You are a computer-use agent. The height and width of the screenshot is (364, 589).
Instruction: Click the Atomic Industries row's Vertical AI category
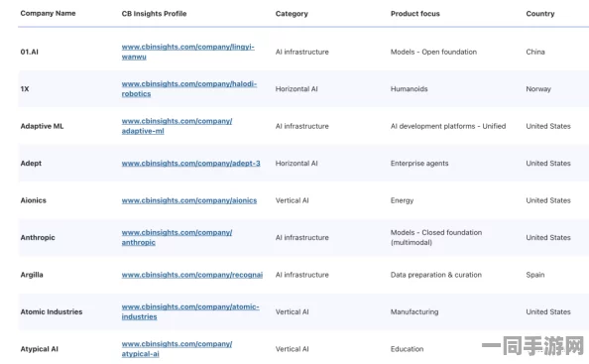tap(293, 311)
